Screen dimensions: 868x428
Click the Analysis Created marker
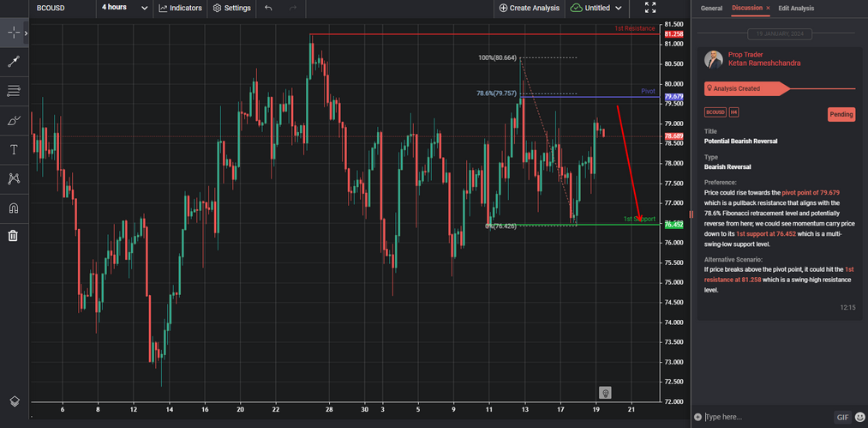tap(745, 88)
